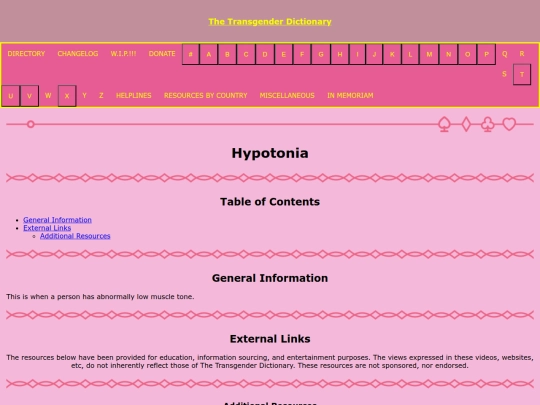Browse entries under letter I
Image resolution: width=540 pixels, height=405 pixels.
tap(357, 54)
